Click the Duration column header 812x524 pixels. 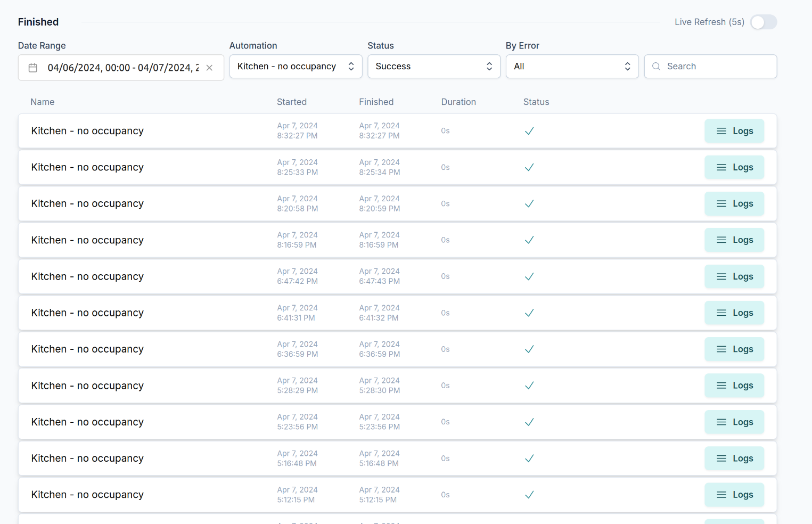pos(458,102)
